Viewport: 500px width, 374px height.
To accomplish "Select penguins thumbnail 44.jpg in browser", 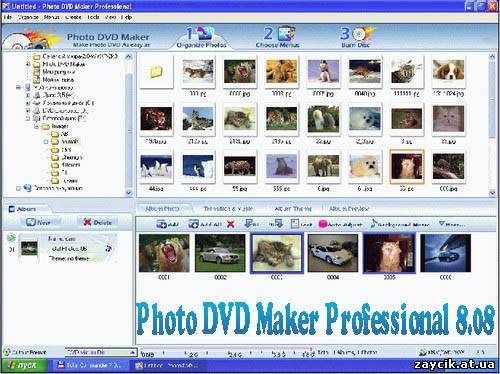I will [156, 166].
